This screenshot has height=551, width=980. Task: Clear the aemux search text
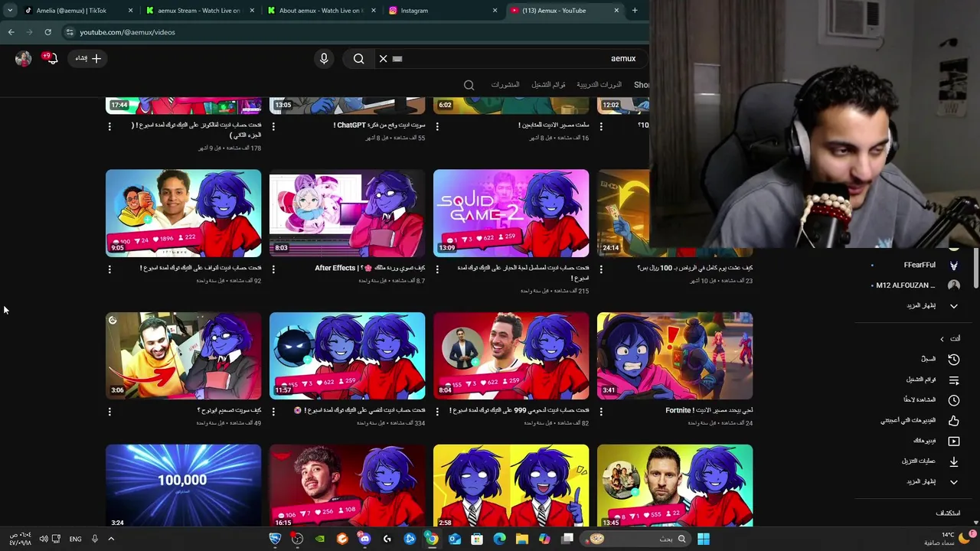point(383,58)
